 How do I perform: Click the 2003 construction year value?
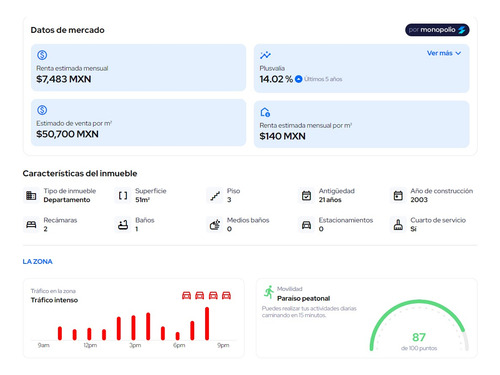click(419, 200)
